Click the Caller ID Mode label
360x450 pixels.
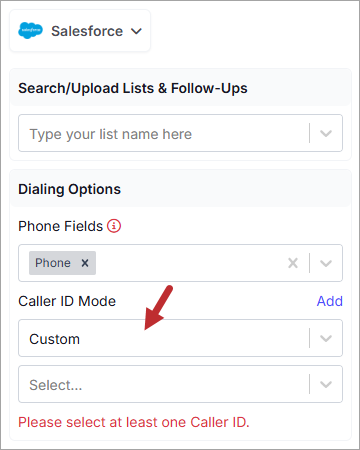67,301
